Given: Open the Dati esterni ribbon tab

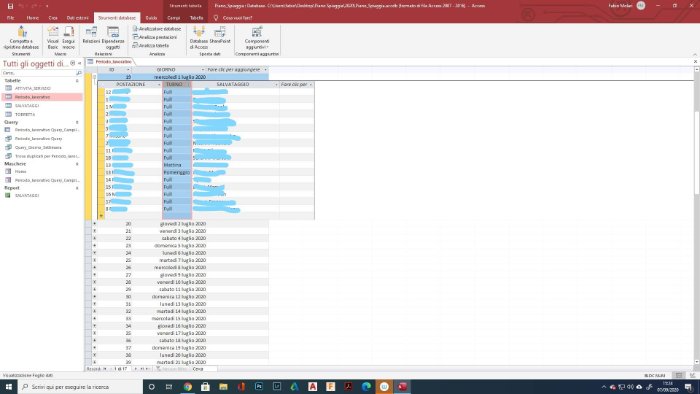Looking at the screenshot, I should (x=78, y=18).
